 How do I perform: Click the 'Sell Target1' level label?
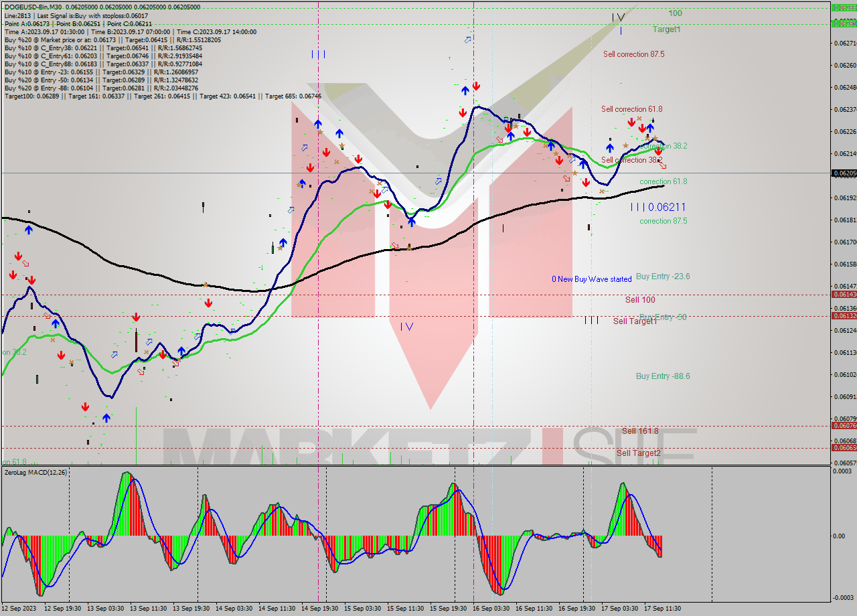point(635,321)
